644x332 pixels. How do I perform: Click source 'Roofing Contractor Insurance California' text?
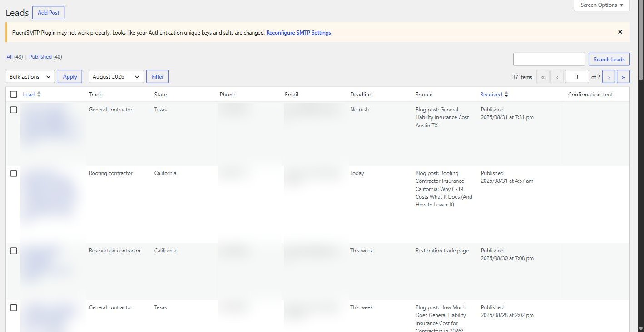(x=444, y=189)
